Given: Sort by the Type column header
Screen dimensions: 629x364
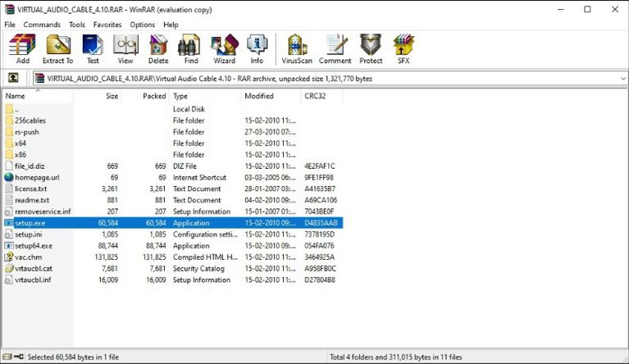Looking at the screenshot, I should pyautogui.click(x=205, y=96).
